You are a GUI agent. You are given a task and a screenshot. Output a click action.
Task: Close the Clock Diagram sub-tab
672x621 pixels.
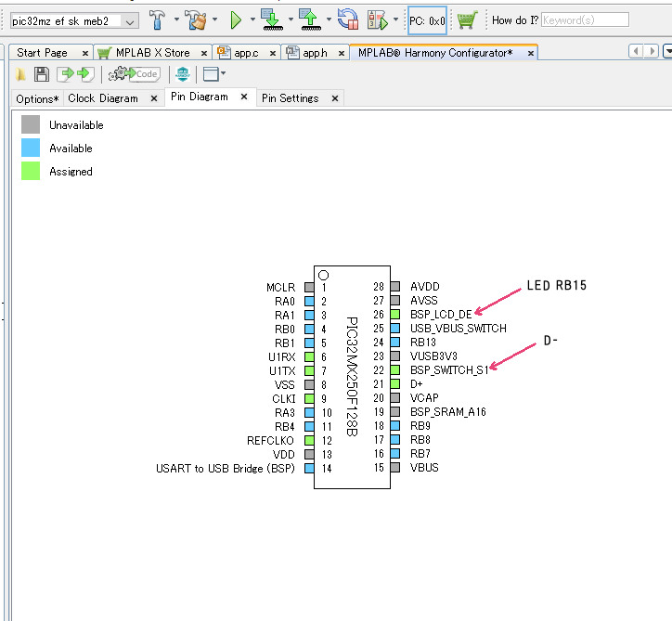(154, 98)
